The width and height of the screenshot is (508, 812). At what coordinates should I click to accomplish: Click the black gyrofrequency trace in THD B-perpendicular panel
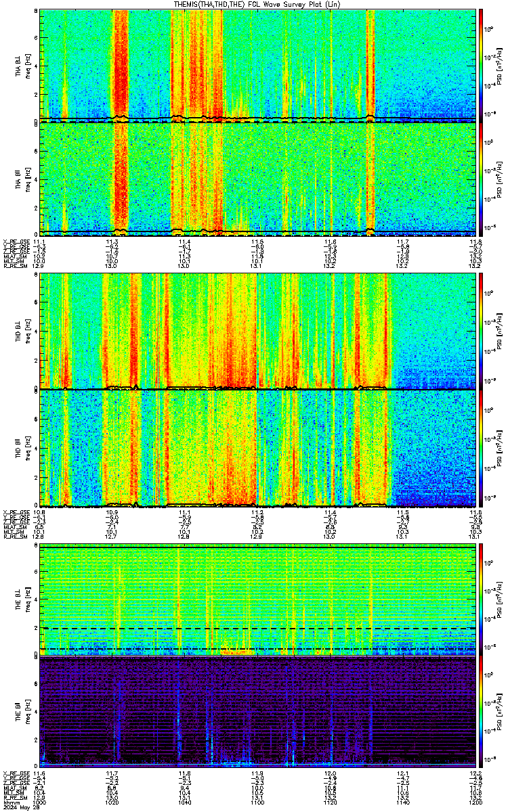257,387
